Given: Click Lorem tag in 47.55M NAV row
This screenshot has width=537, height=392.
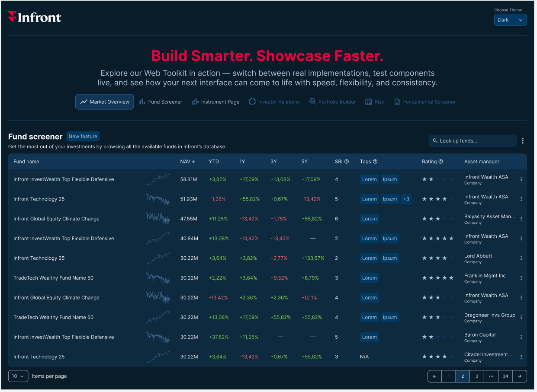Looking at the screenshot, I should (369, 219).
